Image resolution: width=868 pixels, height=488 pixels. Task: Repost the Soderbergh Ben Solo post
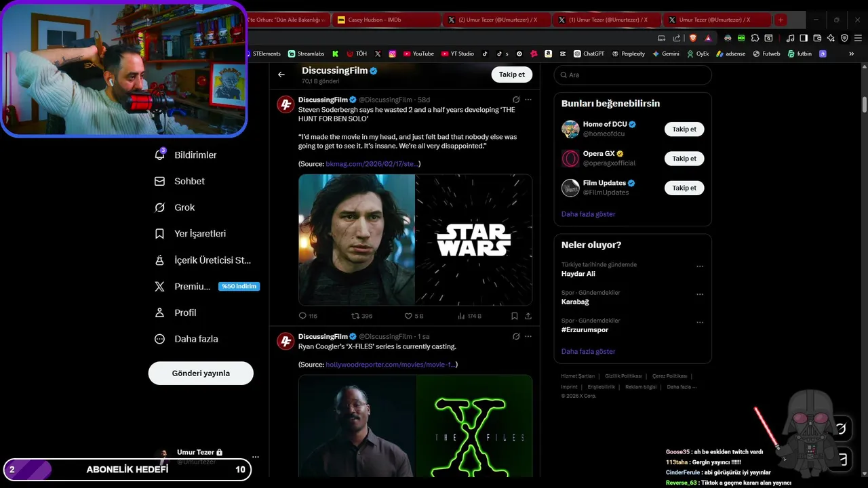[361, 316]
